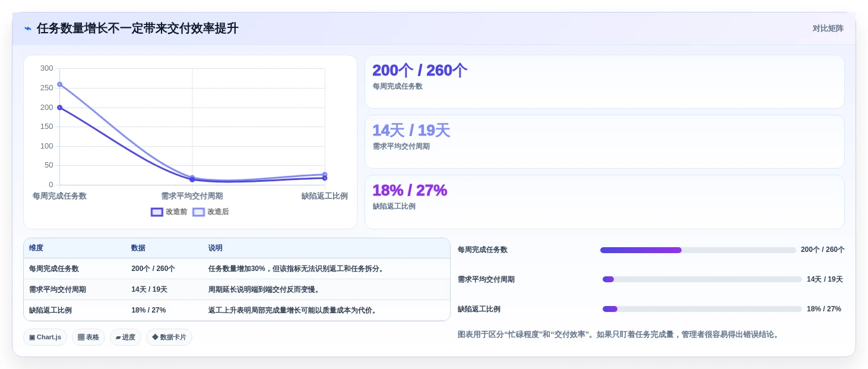Click the footnote starting 图表用于区分
Image resolution: width=868 pixels, height=369 pixels.
coord(618,335)
